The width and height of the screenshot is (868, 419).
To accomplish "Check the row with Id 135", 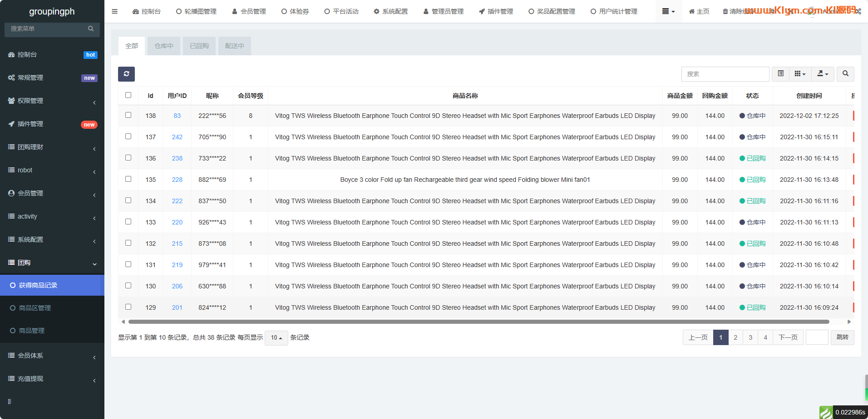I will (128, 179).
